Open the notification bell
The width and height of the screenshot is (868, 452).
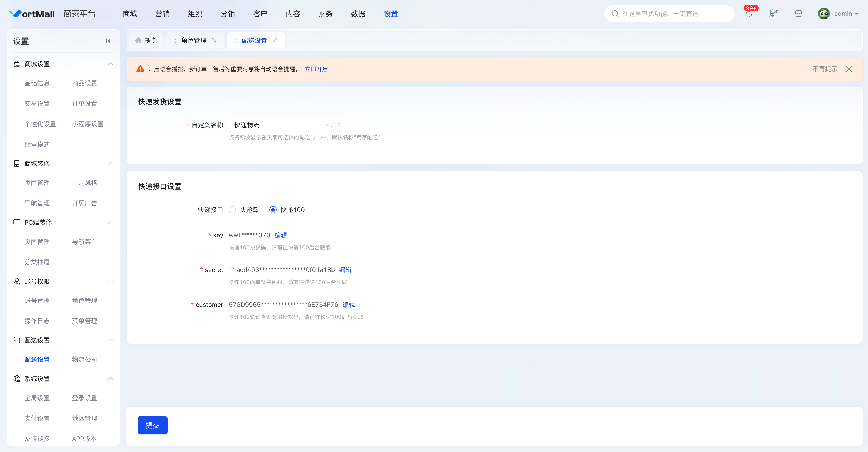click(748, 14)
